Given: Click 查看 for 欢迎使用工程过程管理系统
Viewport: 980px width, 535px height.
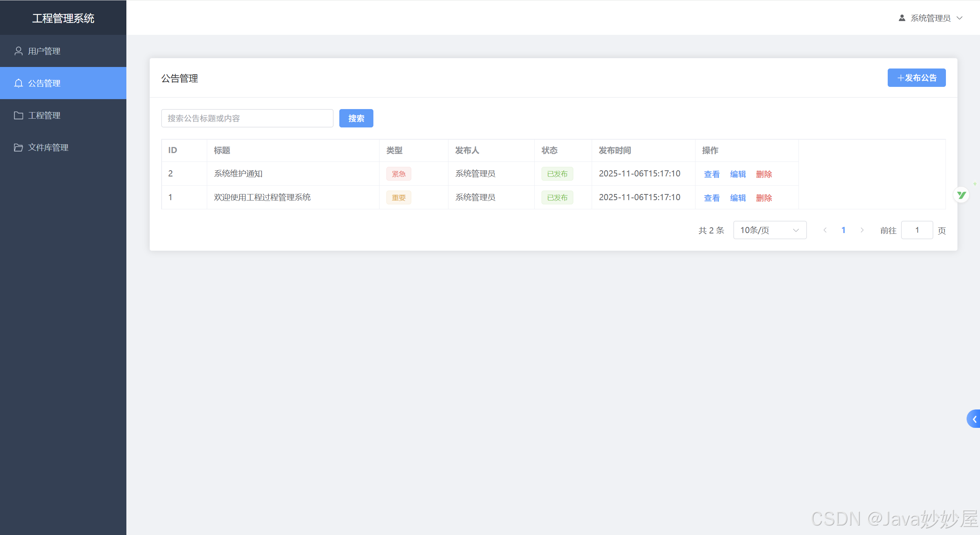Looking at the screenshot, I should [712, 198].
